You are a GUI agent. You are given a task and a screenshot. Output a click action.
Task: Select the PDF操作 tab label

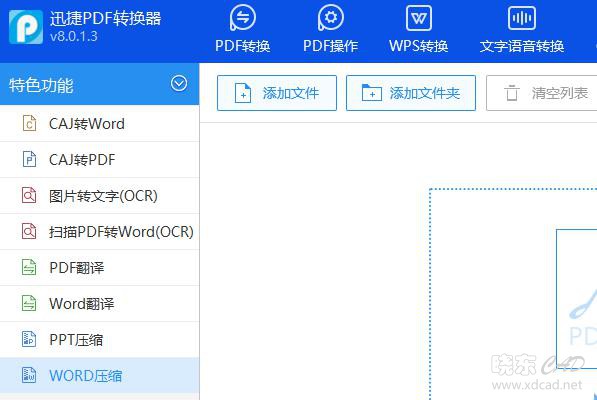click(330, 46)
